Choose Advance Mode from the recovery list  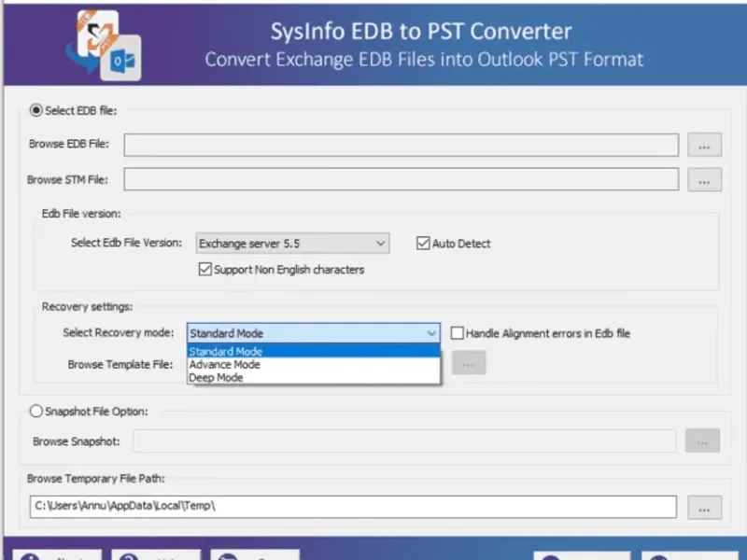coord(314,364)
